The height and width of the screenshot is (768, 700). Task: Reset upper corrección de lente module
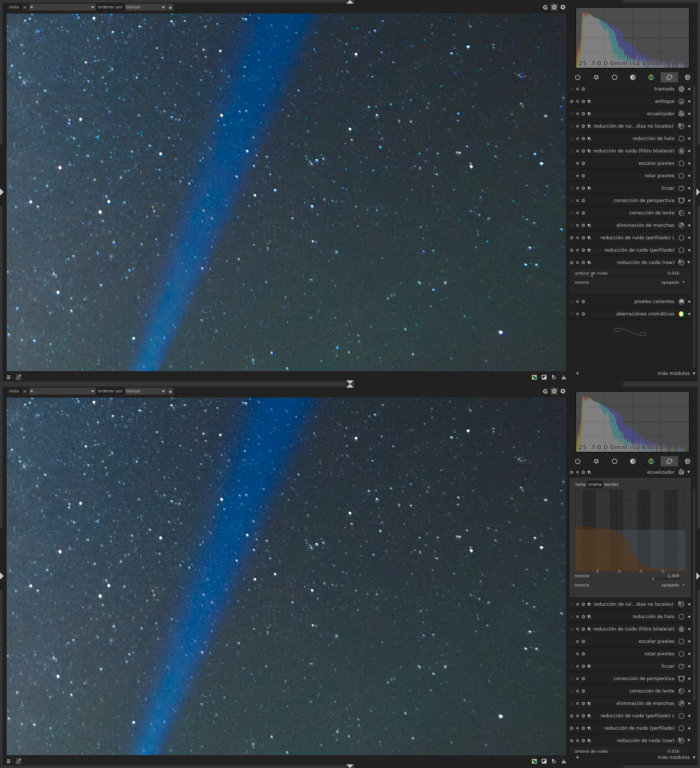coord(583,213)
